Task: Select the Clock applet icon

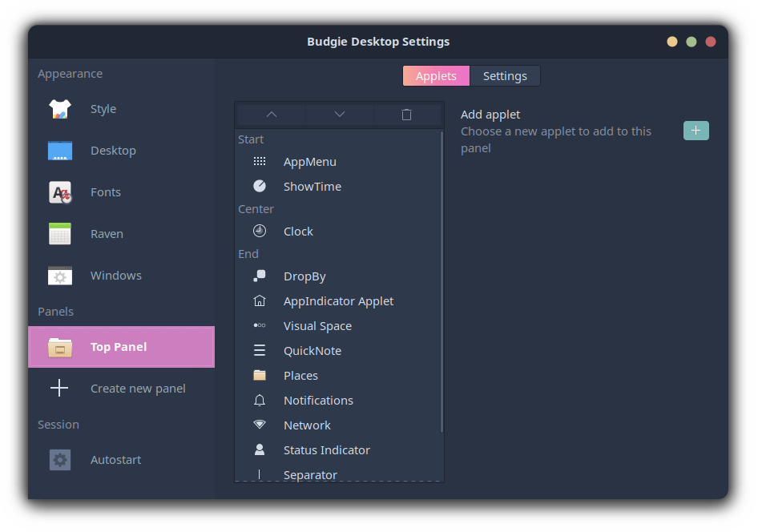Action: tap(260, 232)
